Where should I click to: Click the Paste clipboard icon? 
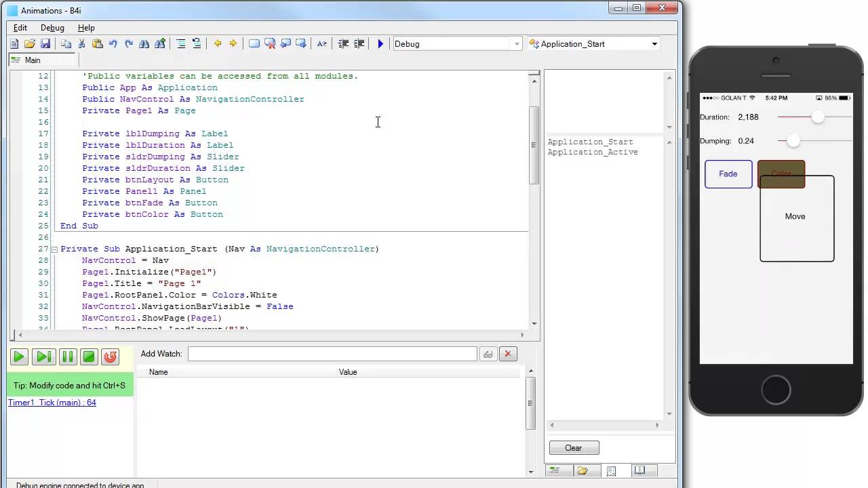click(97, 43)
